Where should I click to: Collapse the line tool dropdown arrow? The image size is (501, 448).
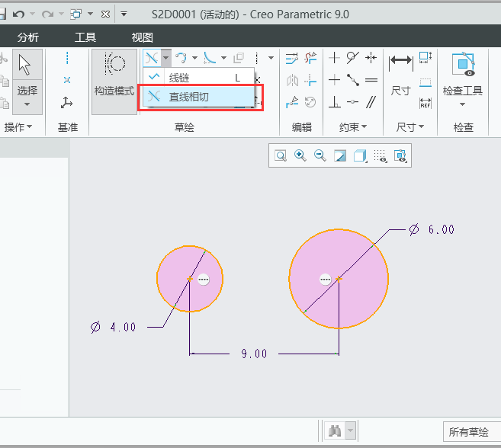165,58
